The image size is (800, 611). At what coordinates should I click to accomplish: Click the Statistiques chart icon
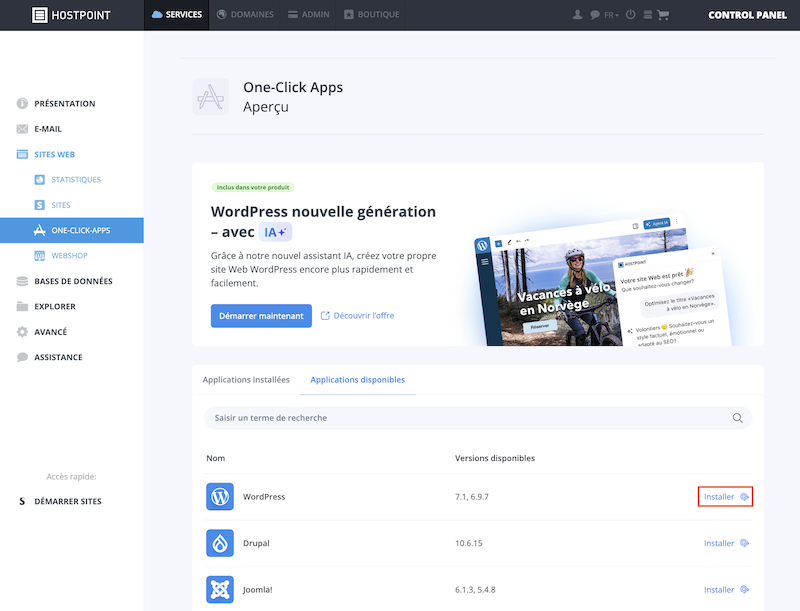pos(39,180)
